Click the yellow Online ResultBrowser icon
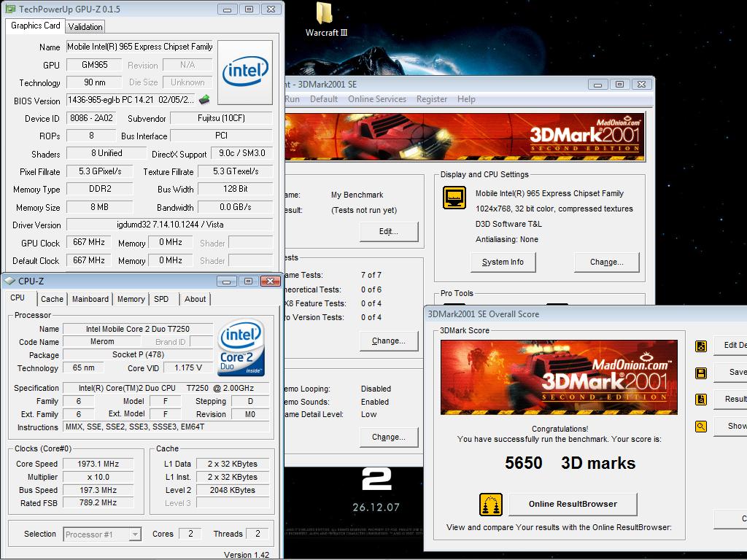 point(491,505)
